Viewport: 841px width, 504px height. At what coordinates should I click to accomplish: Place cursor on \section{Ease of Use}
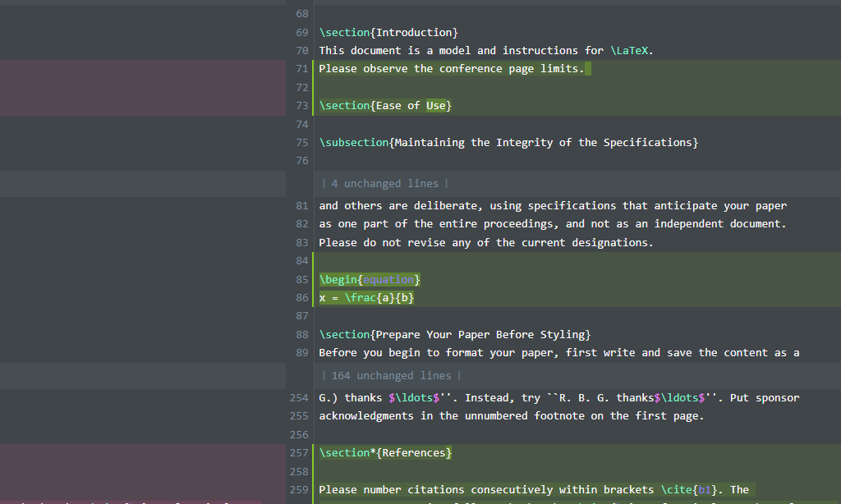point(385,106)
